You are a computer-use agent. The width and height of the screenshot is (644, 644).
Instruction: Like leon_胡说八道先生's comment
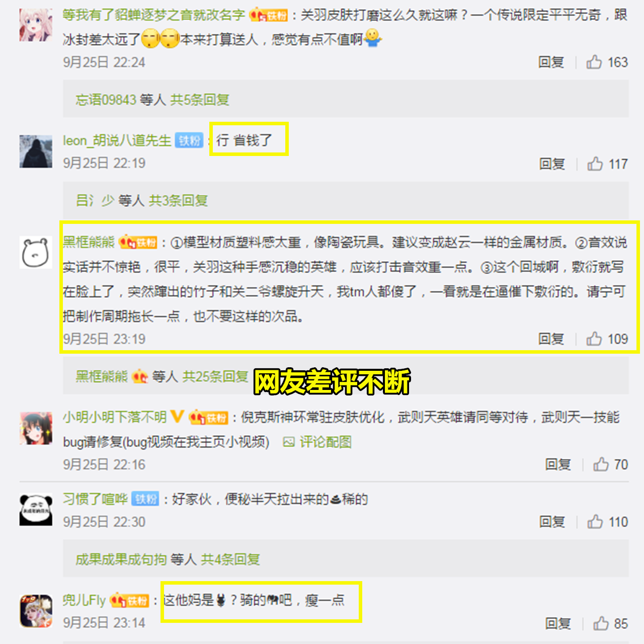click(x=595, y=164)
